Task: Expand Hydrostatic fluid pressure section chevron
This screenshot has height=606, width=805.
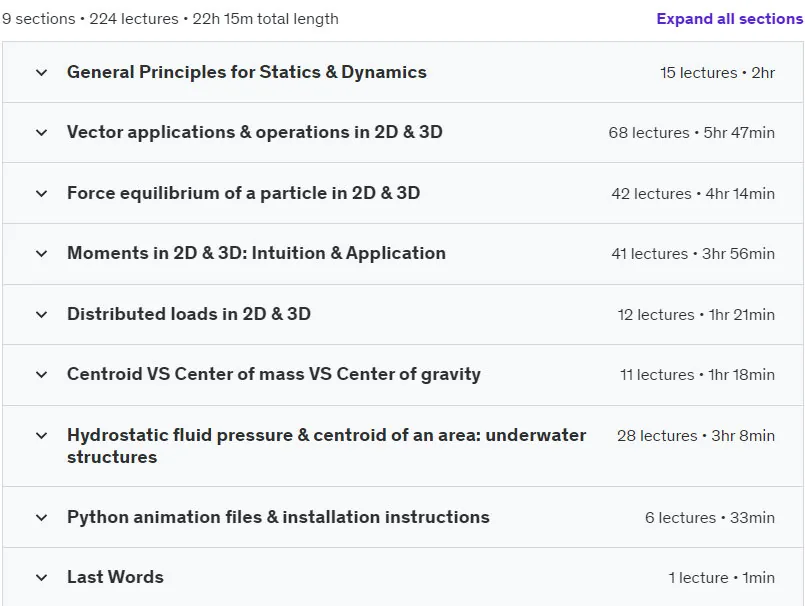Action: 42,435
